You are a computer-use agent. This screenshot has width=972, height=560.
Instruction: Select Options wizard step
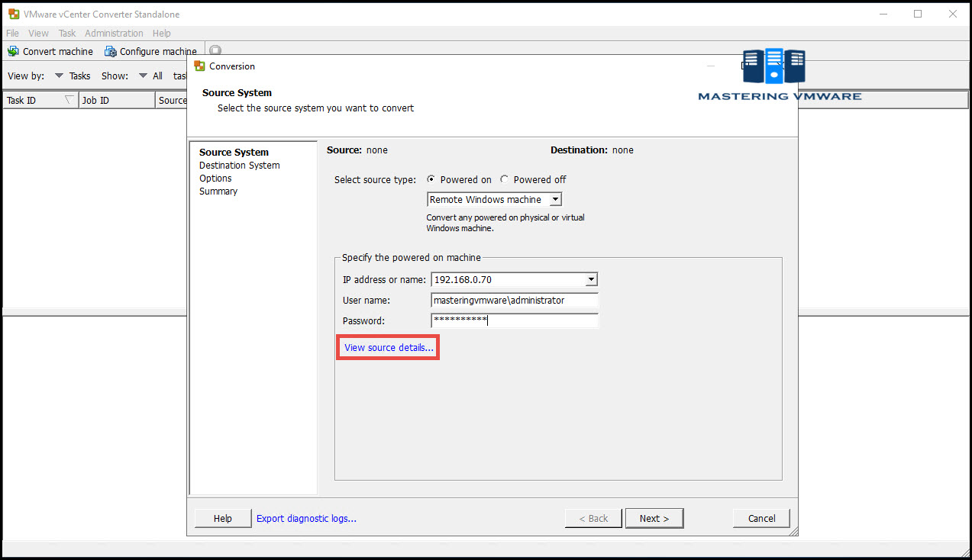tap(215, 179)
